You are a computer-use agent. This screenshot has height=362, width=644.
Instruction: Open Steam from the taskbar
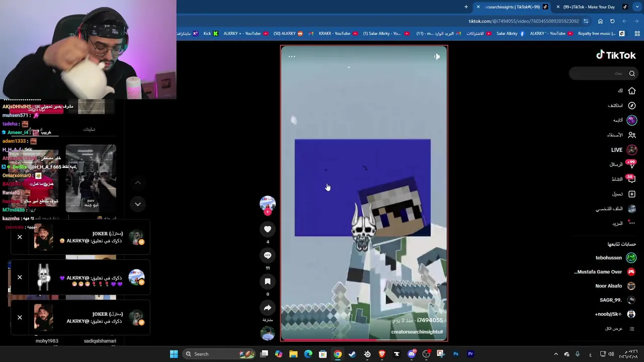[x=352, y=354]
